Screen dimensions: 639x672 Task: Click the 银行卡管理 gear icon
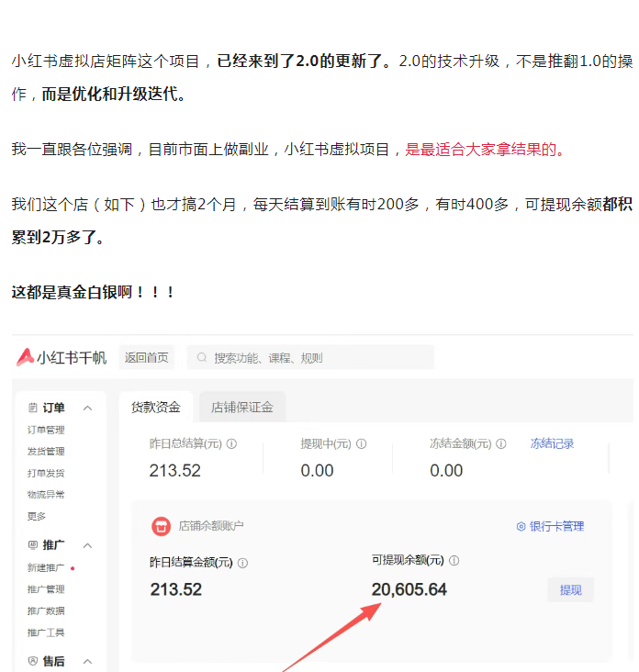pyautogui.click(x=521, y=526)
